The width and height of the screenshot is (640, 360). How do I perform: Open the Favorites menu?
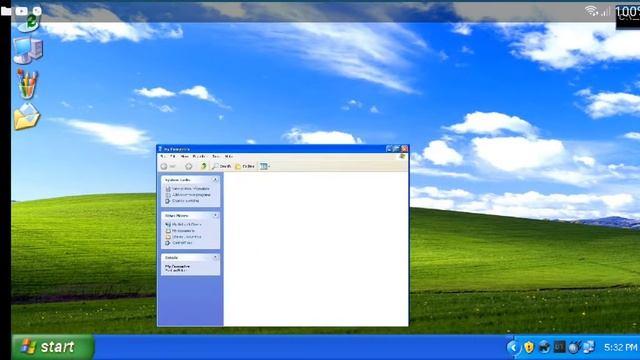199,156
